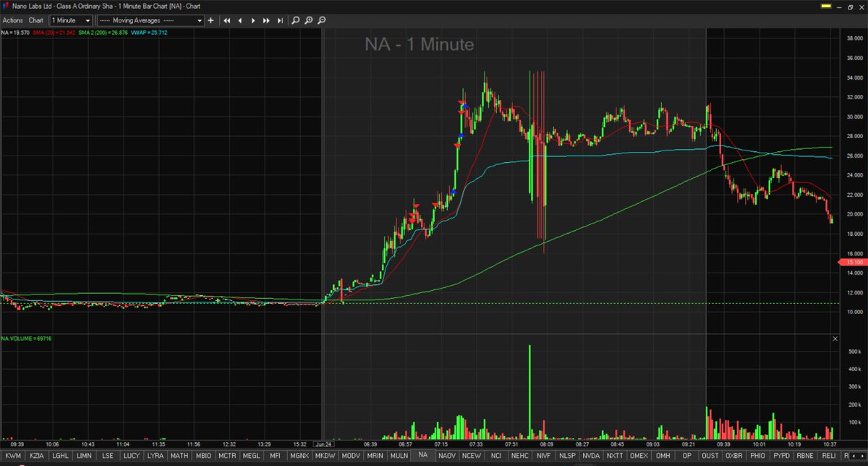Switch to the LSE symbol tab
The height and width of the screenshot is (466, 868).
pos(108,456)
